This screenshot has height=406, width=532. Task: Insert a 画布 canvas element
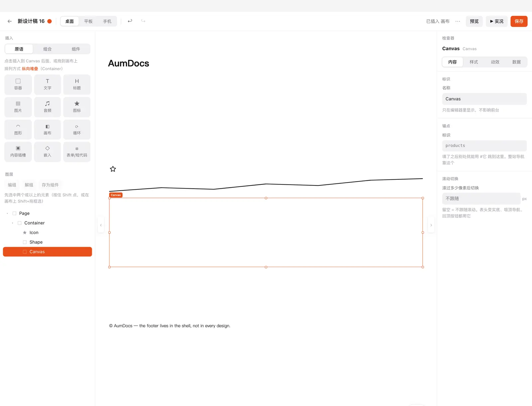[x=48, y=130]
